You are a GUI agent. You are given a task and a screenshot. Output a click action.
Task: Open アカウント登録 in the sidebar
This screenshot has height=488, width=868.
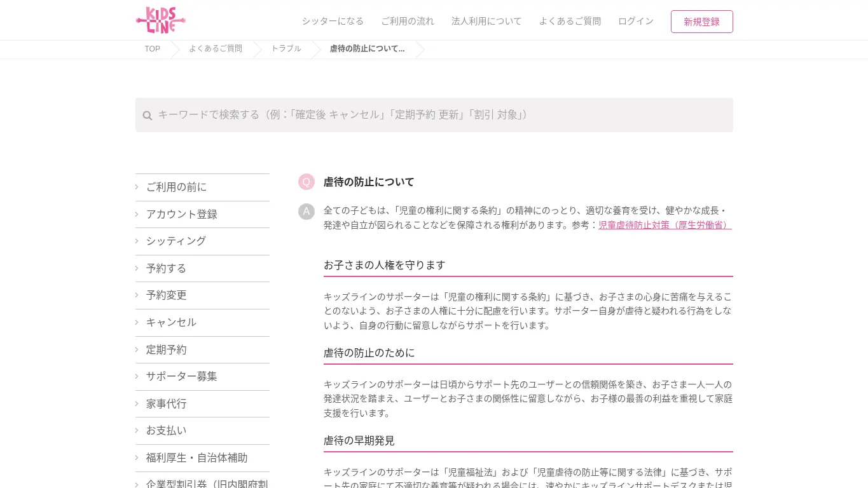tap(202, 215)
